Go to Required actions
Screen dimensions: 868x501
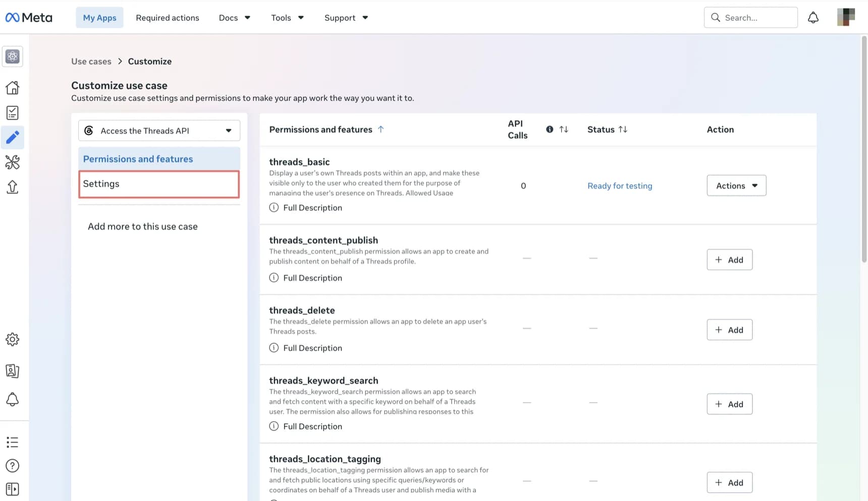[x=168, y=18]
